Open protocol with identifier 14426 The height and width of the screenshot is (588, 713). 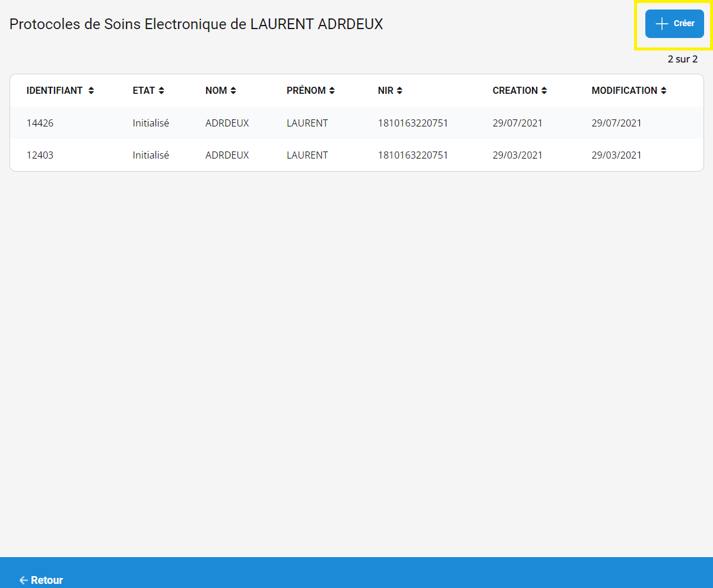40,124
